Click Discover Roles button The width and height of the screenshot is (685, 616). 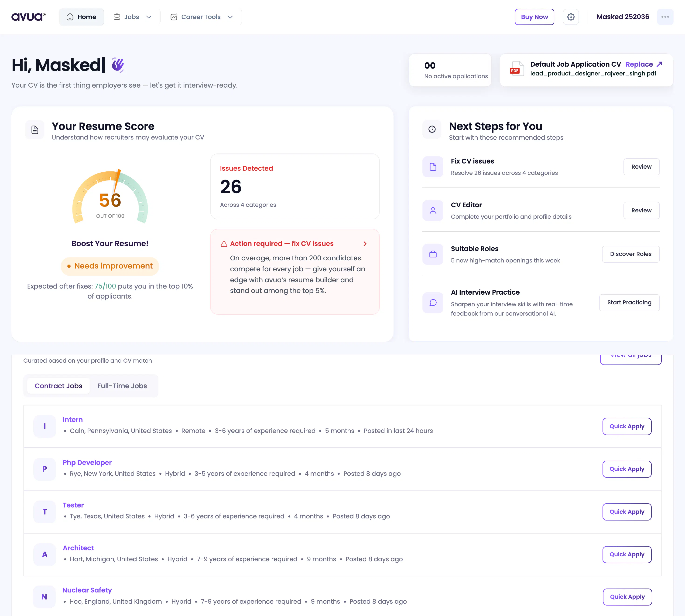click(630, 254)
